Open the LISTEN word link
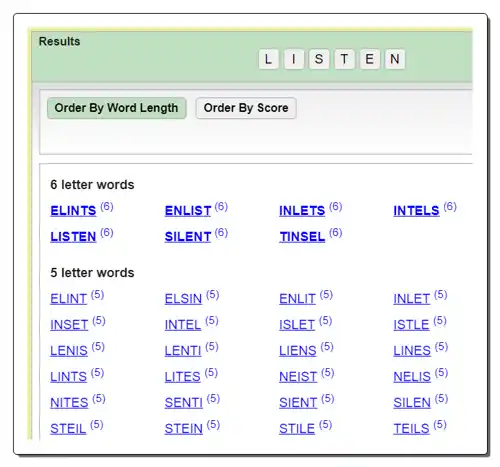The image size is (500, 467). 73,237
